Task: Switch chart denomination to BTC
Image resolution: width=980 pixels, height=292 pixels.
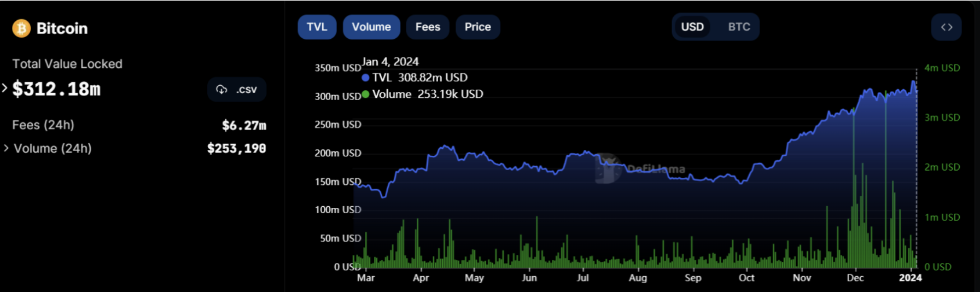Action: [x=739, y=27]
